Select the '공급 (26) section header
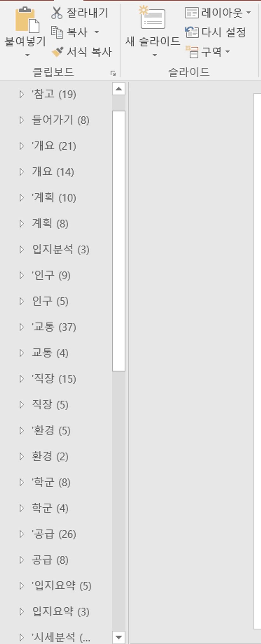 tap(54, 534)
